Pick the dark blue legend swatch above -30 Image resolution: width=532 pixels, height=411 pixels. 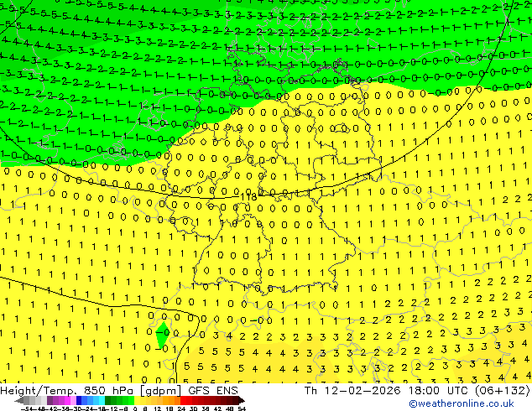pyautogui.click(x=79, y=401)
